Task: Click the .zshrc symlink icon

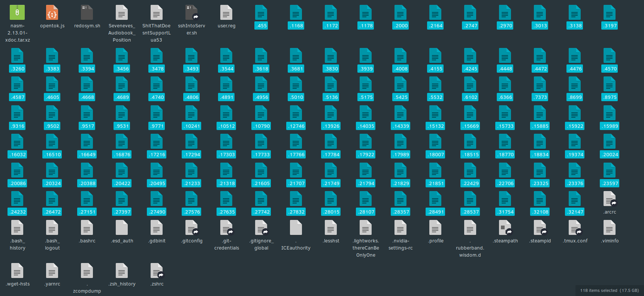Action: [157, 271]
